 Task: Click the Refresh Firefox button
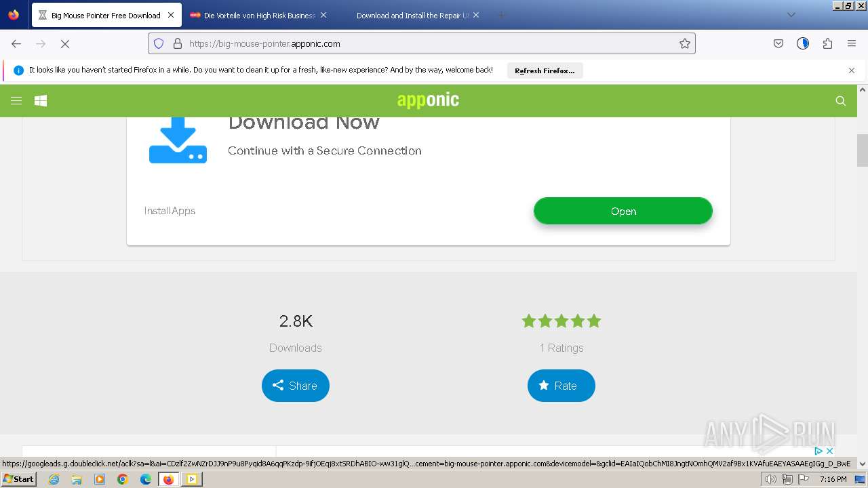click(545, 70)
